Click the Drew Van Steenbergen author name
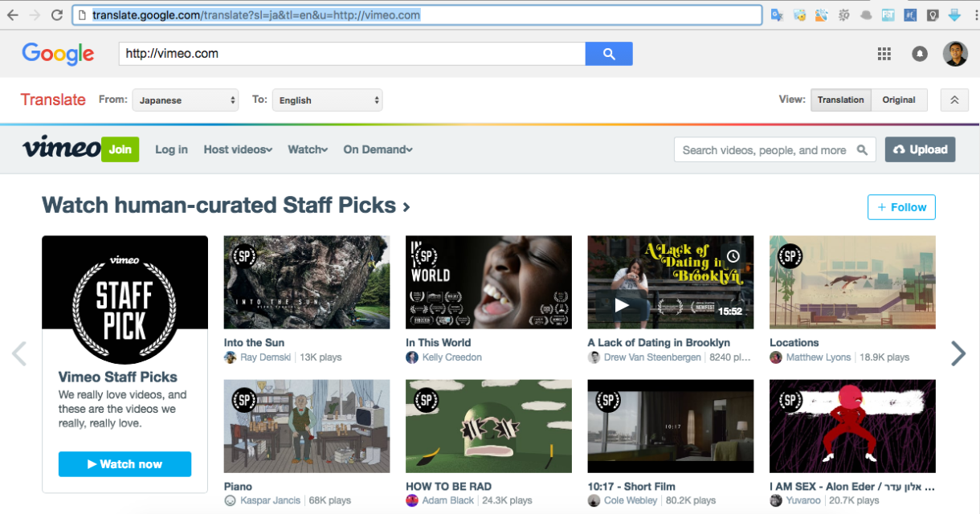Viewport: 980px width, 514px height. 652,357
